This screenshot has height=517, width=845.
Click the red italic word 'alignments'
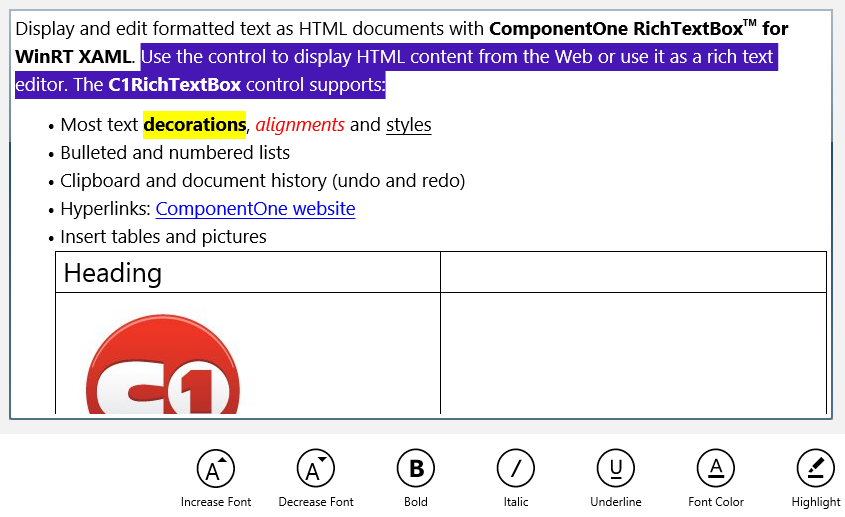pos(300,125)
